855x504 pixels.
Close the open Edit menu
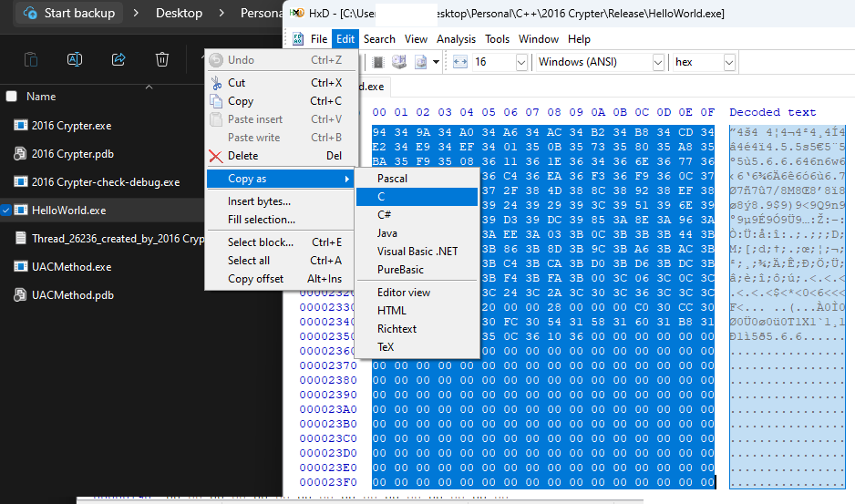click(x=345, y=38)
